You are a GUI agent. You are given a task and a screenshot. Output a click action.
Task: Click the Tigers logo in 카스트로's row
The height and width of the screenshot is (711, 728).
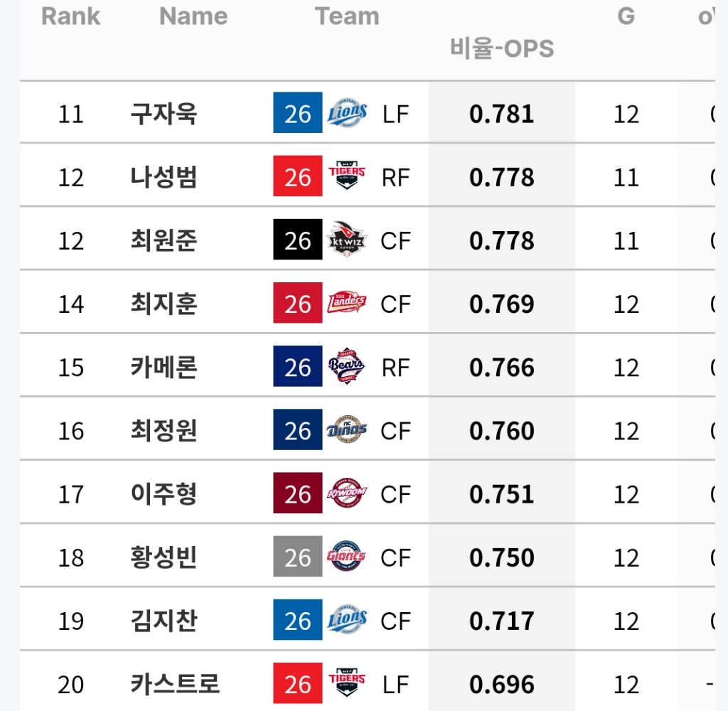click(x=347, y=683)
